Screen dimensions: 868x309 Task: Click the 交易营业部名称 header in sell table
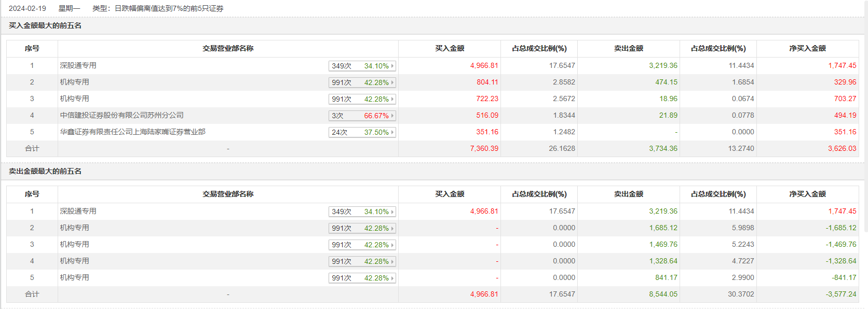(228, 194)
